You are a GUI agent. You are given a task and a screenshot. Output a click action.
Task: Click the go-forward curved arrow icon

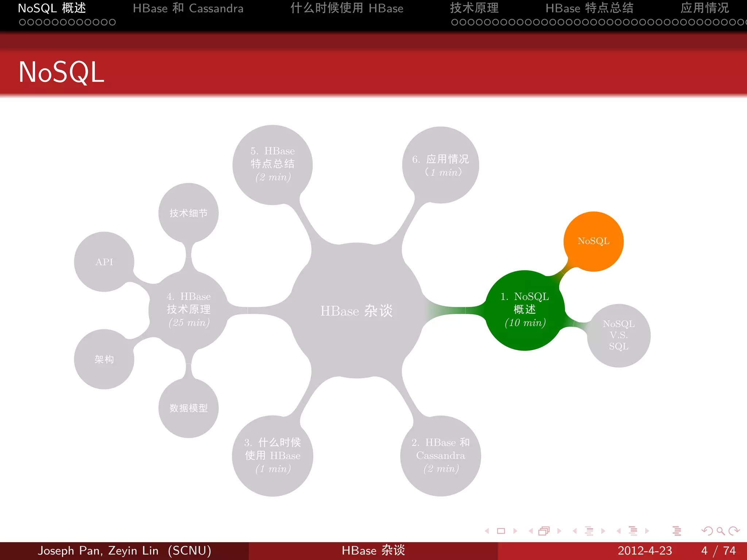coord(734,531)
